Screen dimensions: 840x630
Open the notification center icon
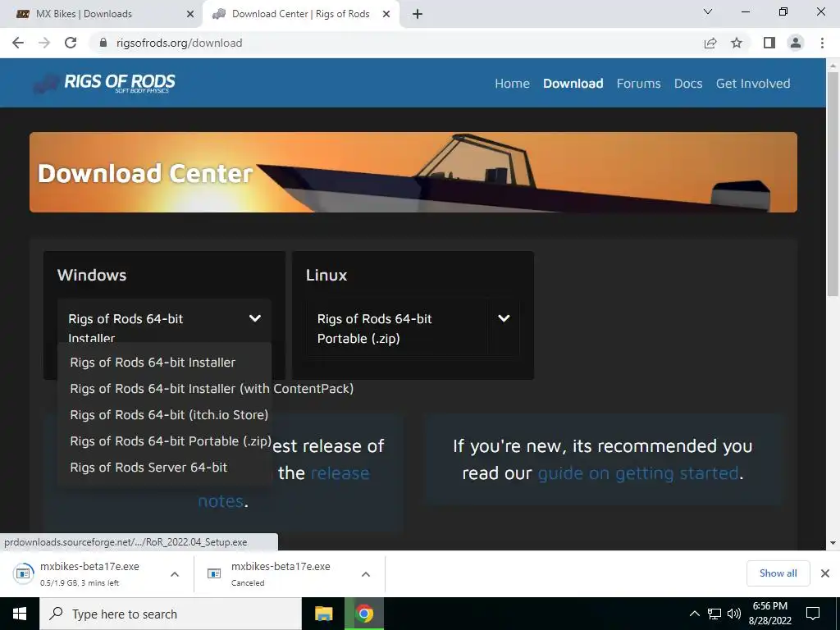pyautogui.click(x=813, y=614)
